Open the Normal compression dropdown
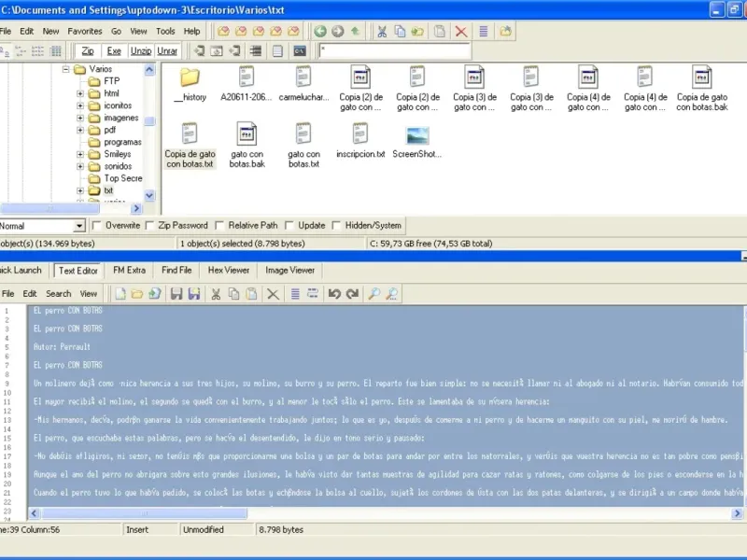The image size is (747, 560). pyautogui.click(x=79, y=226)
